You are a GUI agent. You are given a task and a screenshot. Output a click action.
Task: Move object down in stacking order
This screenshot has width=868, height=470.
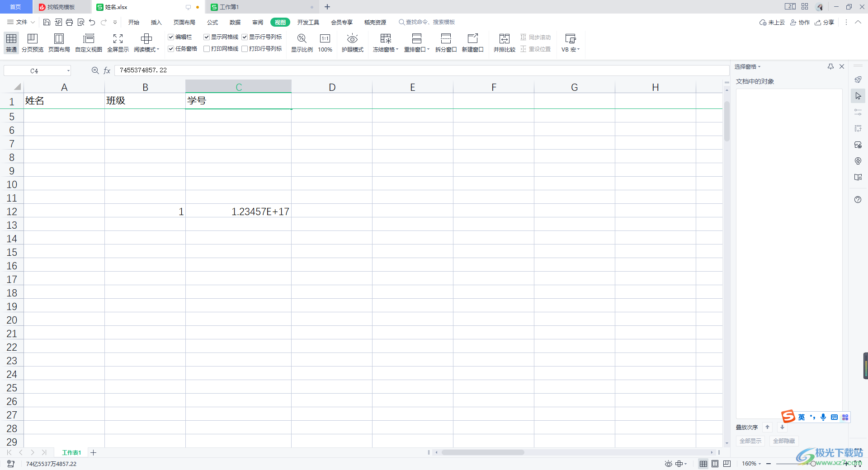(782, 427)
